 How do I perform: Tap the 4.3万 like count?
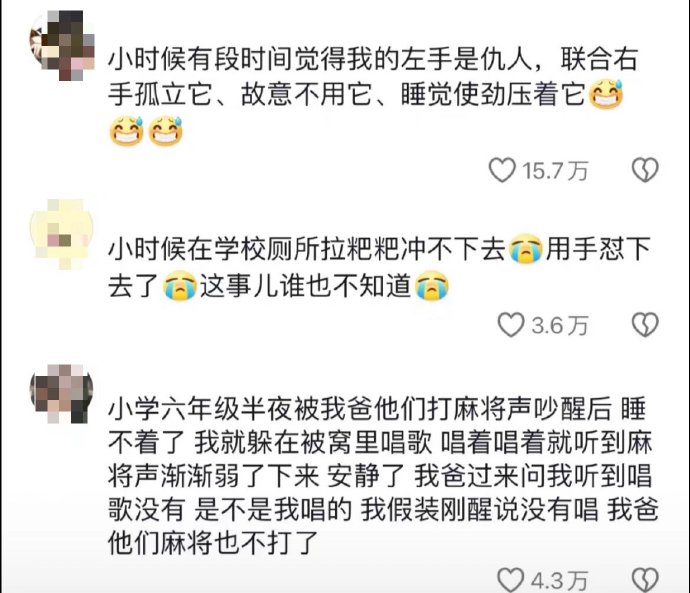point(559,581)
